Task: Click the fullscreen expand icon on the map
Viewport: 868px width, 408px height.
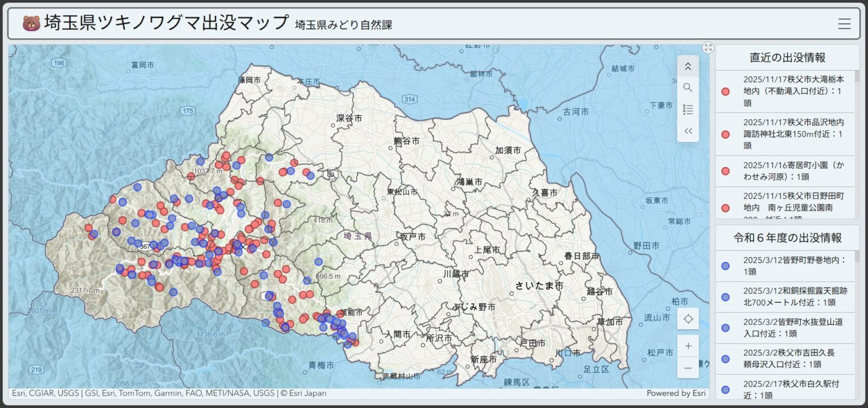Action: coord(708,47)
